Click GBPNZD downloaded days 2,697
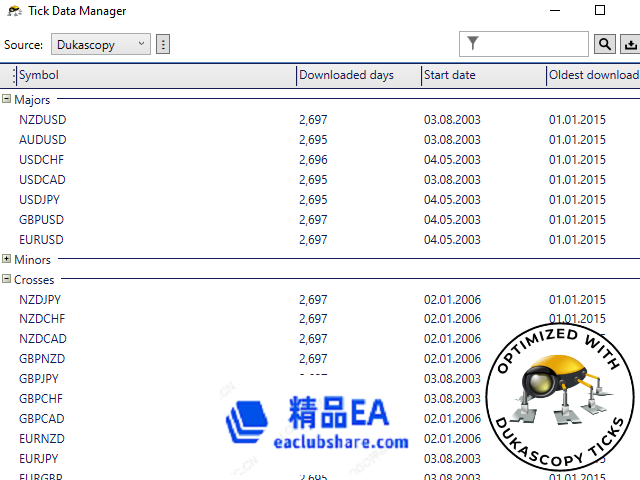The image size is (640, 480). tap(313, 358)
